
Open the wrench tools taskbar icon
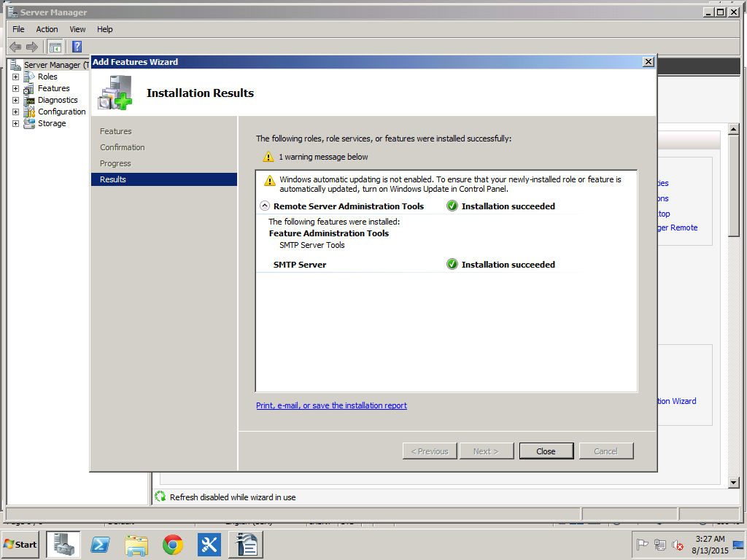tap(209, 544)
